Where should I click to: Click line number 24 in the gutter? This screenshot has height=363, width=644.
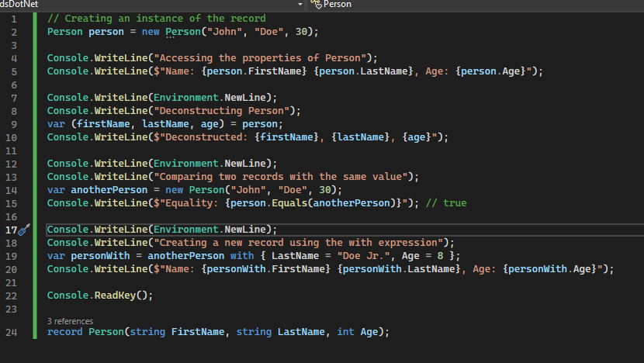[12, 332]
